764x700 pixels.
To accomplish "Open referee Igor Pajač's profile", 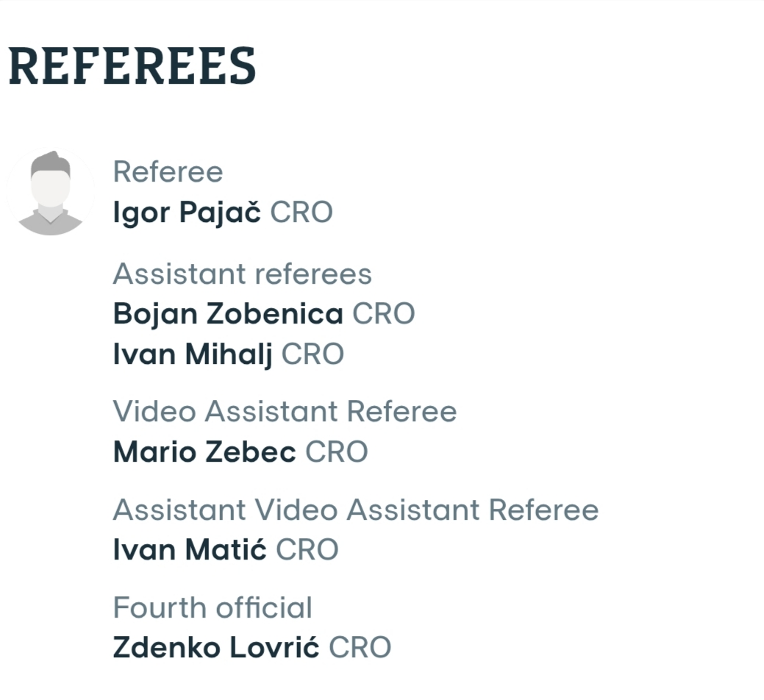I will click(187, 213).
